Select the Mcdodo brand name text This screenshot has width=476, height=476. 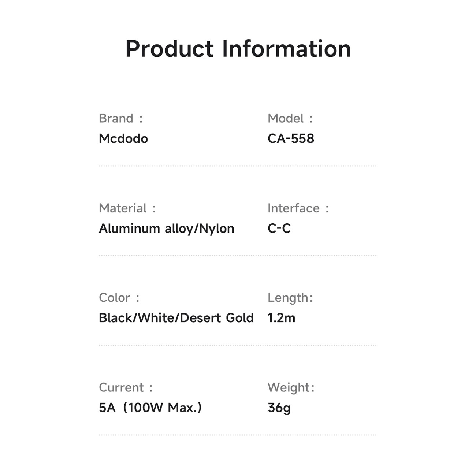click(123, 138)
